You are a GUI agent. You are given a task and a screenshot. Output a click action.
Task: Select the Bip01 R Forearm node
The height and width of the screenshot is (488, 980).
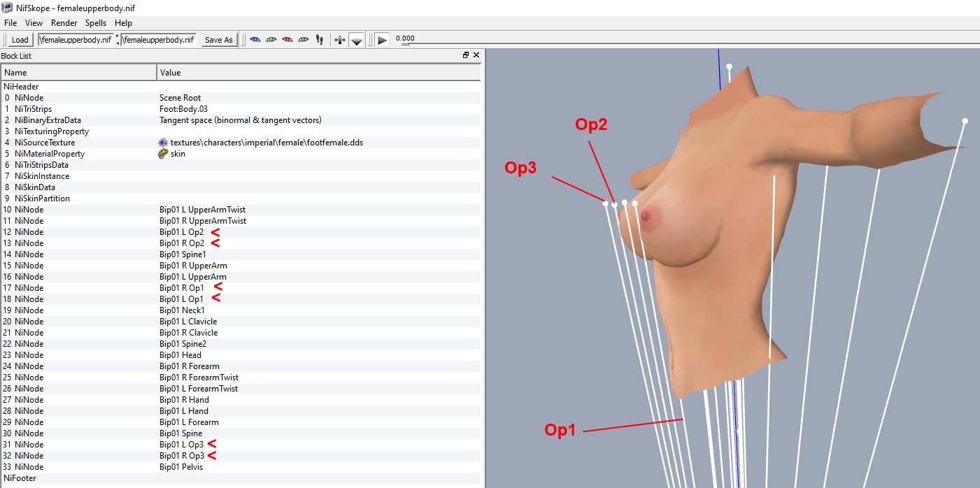pyautogui.click(x=241, y=366)
